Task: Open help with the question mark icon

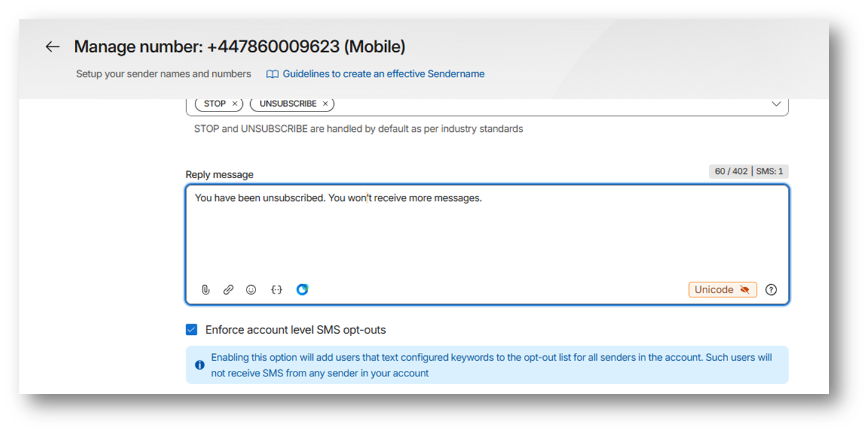Action: click(x=771, y=290)
